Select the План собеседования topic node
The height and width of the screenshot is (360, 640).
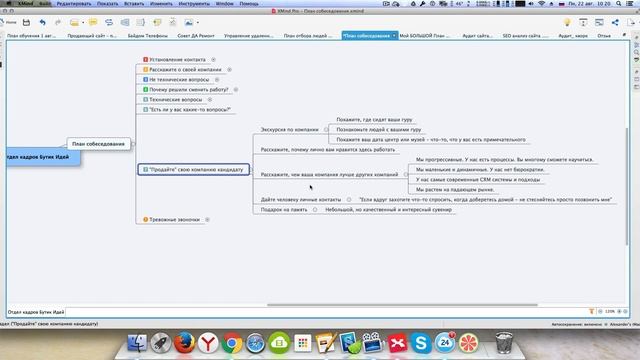point(98,144)
